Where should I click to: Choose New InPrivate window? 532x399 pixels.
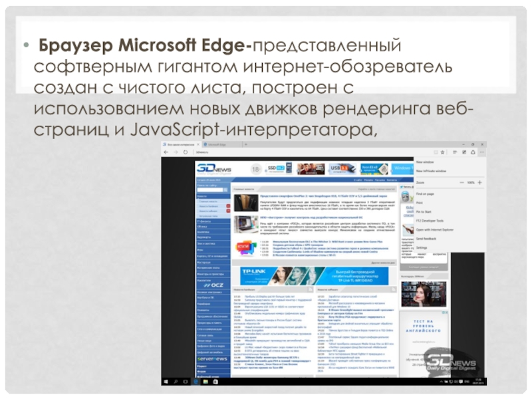point(431,171)
